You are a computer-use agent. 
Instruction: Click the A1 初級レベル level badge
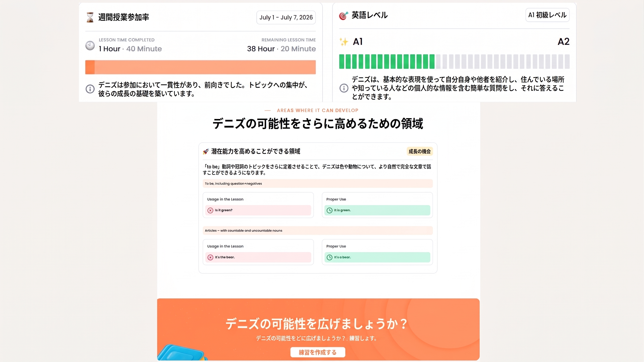[547, 15]
